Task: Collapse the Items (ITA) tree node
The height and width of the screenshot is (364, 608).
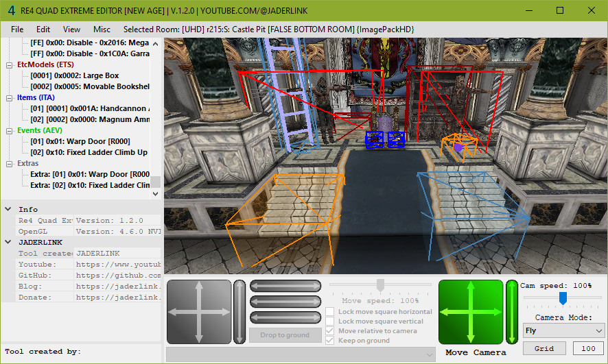Action: pos(9,98)
